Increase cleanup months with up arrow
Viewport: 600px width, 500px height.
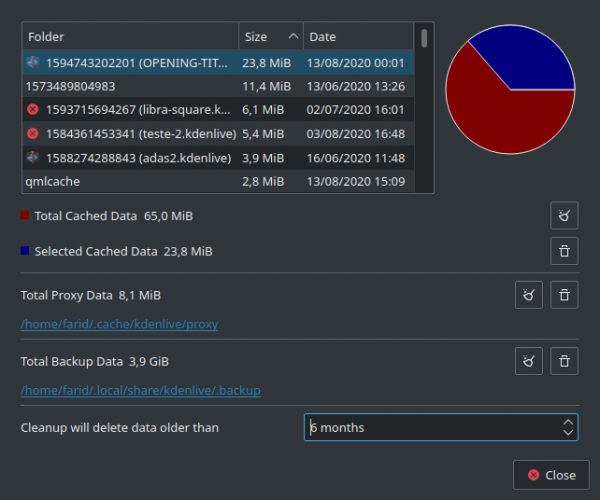(568, 422)
